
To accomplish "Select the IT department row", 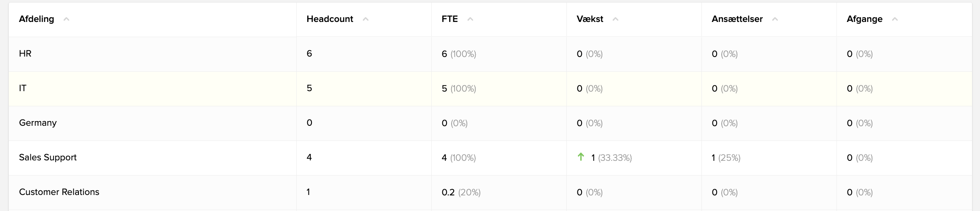I will [x=490, y=89].
